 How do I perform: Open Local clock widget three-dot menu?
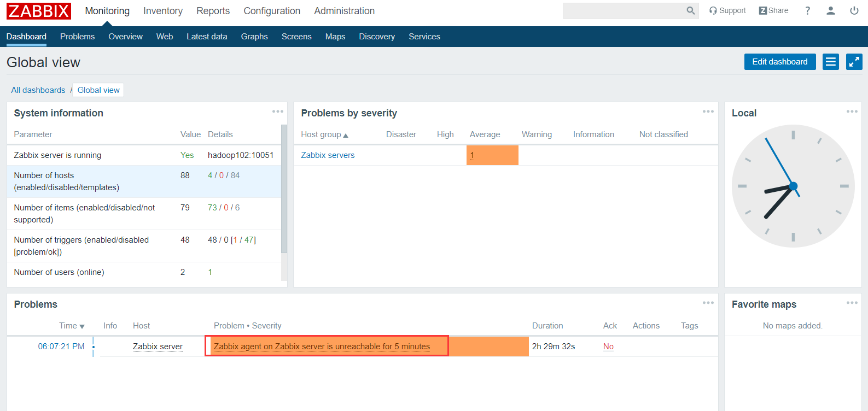pos(852,111)
